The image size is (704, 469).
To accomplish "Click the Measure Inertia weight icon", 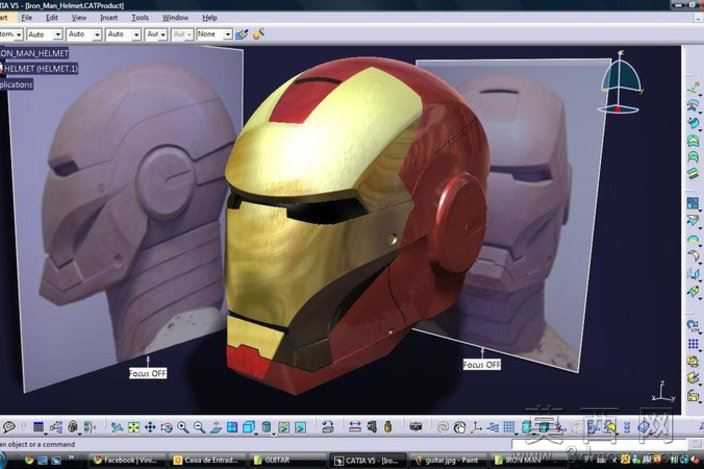I will 388,426.
